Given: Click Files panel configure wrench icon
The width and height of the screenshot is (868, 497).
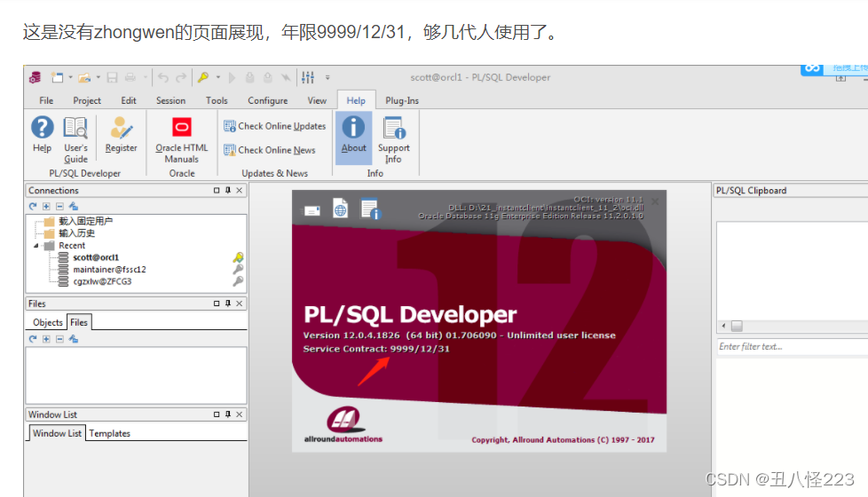Looking at the screenshot, I should (x=74, y=339).
